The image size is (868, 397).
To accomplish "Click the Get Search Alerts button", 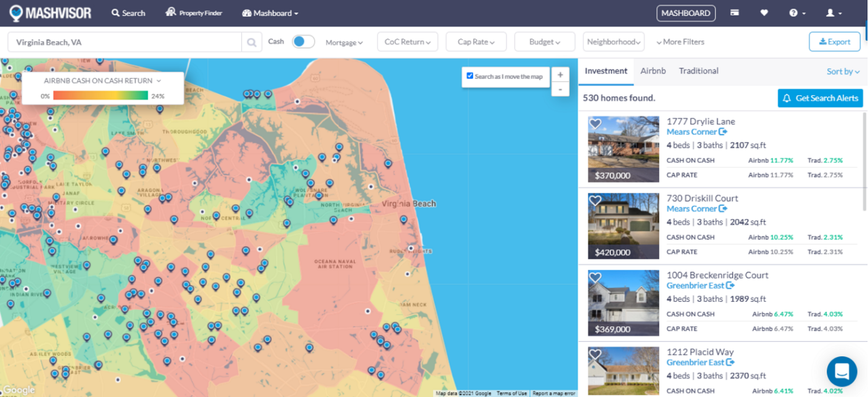I will click(820, 98).
